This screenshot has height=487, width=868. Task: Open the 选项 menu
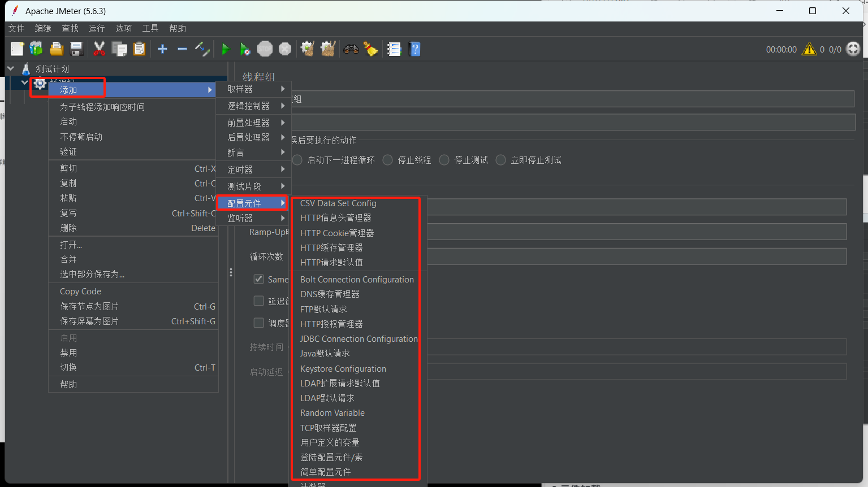pos(124,28)
